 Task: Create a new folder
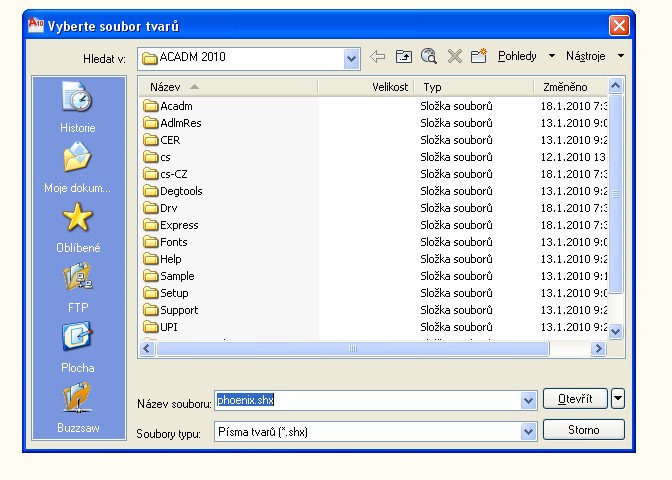point(478,57)
